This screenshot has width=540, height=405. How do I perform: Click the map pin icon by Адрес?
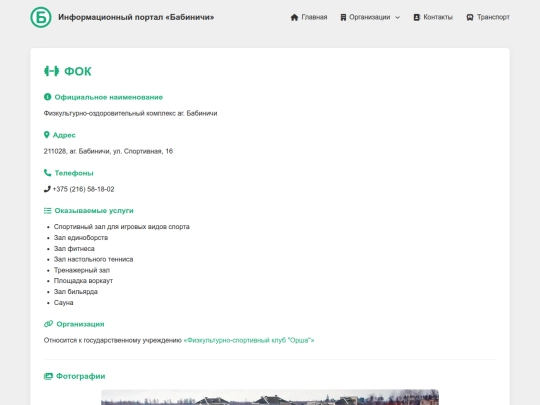coord(46,135)
